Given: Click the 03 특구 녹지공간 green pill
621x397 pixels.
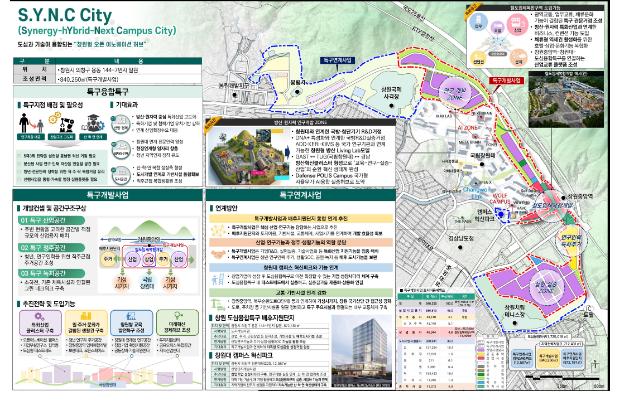Looking at the screenshot, I should pyautogui.click(x=51, y=273).
